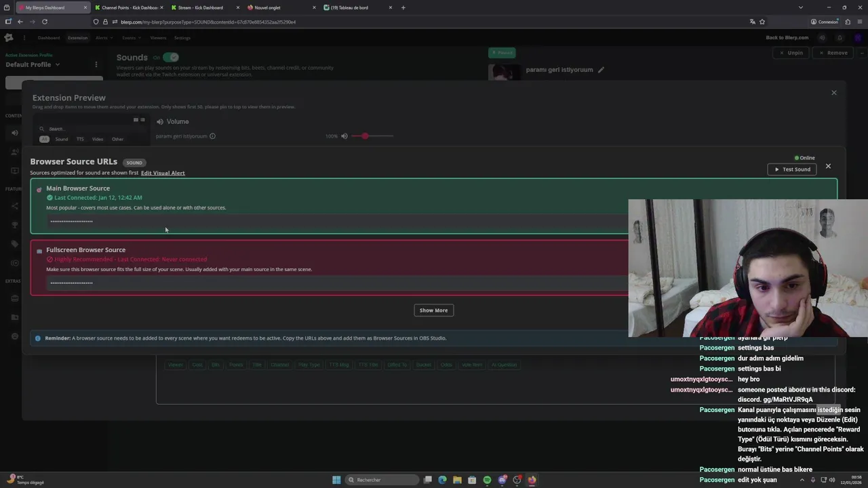
Task: Adjust the volume slider handle
Action: pos(365,136)
